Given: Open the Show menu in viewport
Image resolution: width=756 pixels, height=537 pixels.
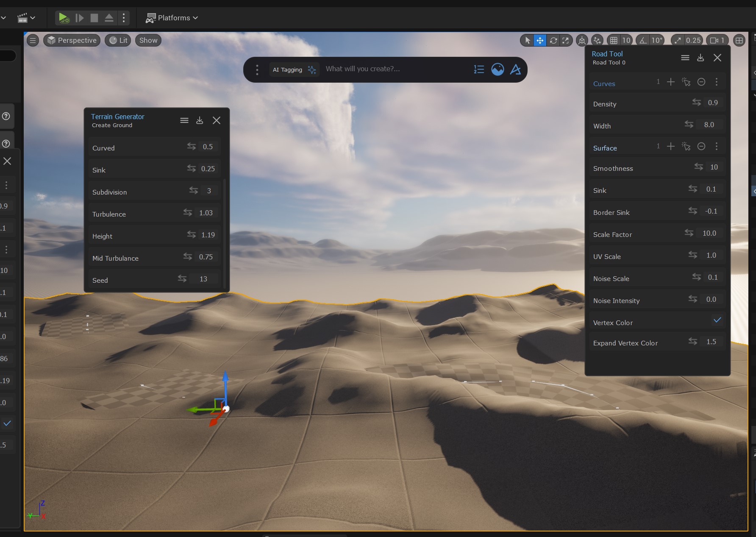Looking at the screenshot, I should pos(147,40).
